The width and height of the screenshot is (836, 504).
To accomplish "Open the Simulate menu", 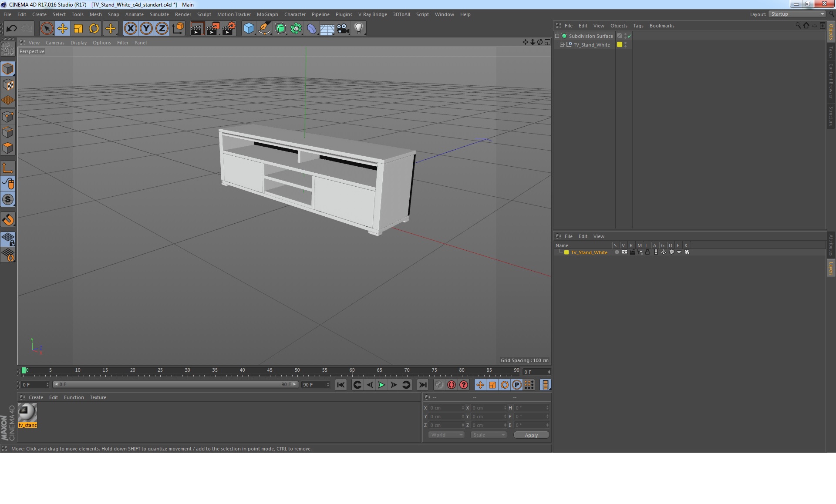I will click(159, 14).
